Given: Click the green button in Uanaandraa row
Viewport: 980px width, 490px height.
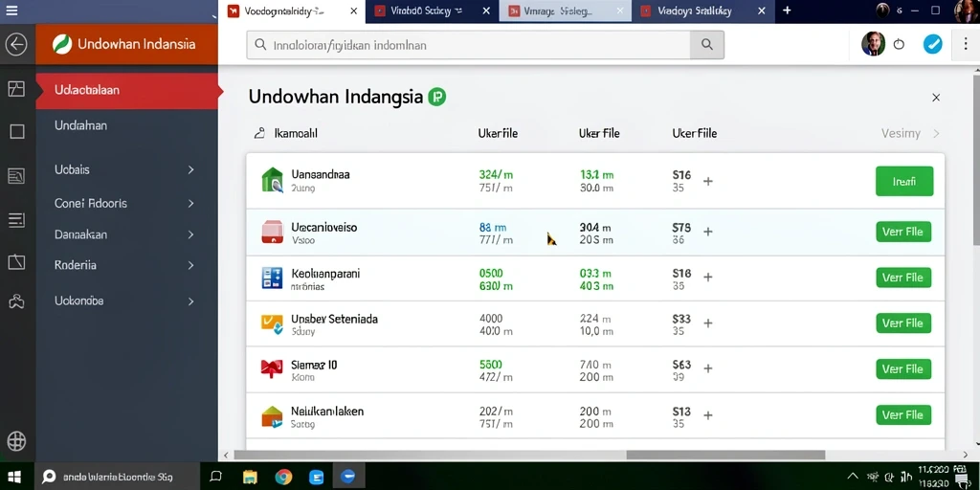Looking at the screenshot, I should tap(904, 181).
